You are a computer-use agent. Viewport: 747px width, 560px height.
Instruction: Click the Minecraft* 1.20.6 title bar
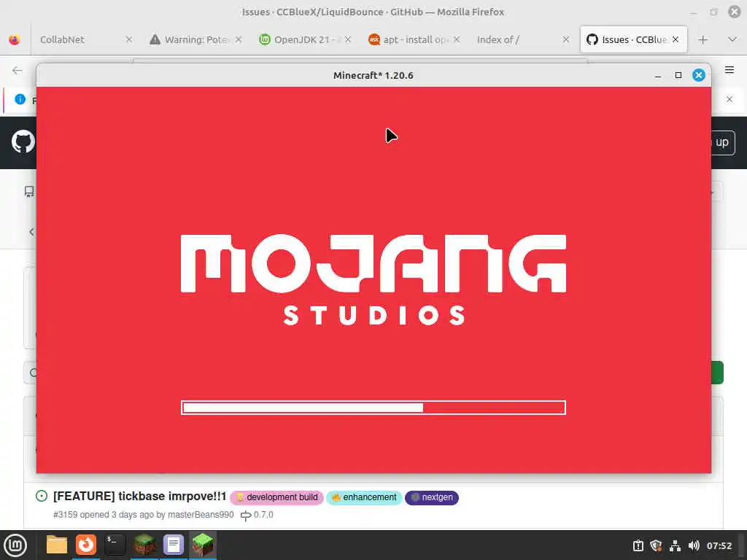coord(373,75)
